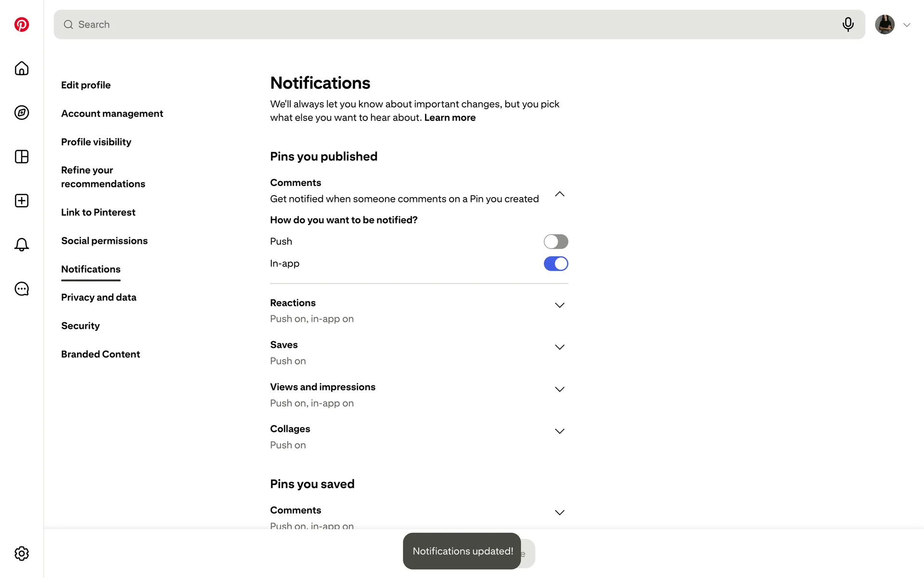Click the voice search microphone icon
Screen dimensions: 924x578
tap(848, 25)
